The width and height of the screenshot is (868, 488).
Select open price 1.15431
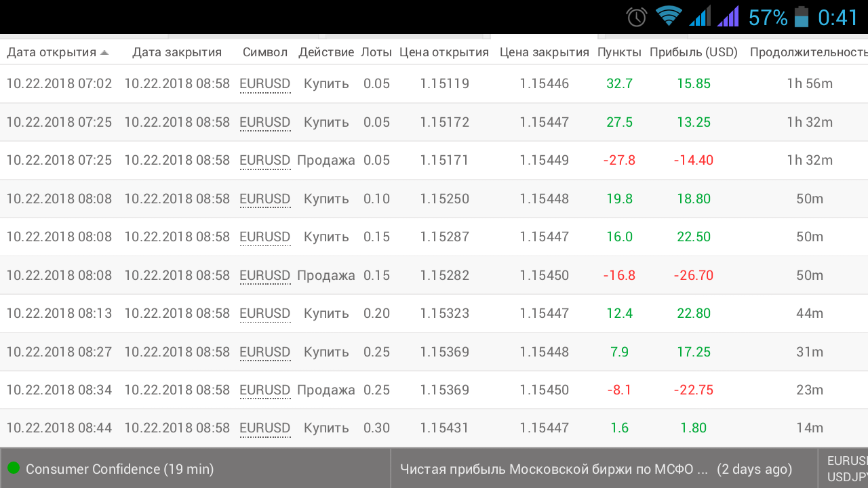coord(445,428)
